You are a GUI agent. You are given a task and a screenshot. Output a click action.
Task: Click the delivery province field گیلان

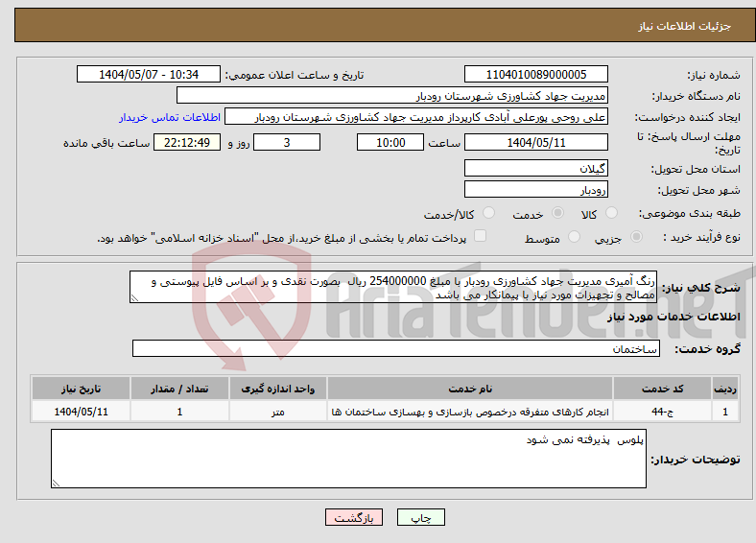(x=535, y=168)
